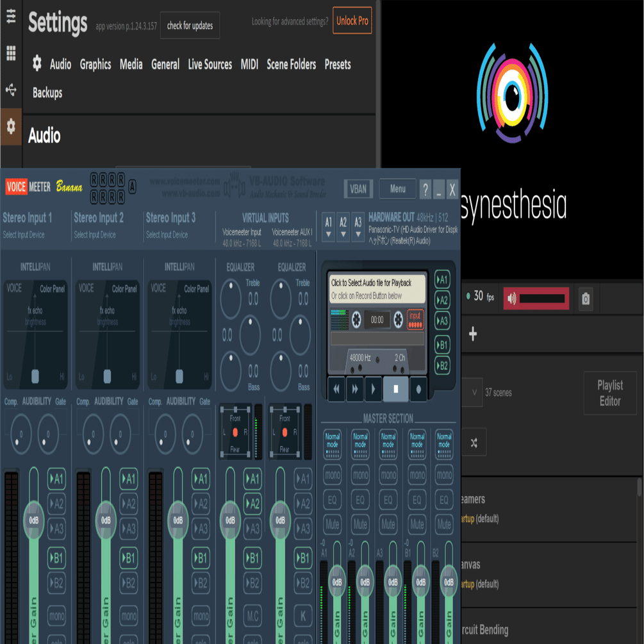Toggle A3 routing on Stereo Input 3
This screenshot has width=644, height=644.
pyautogui.click(x=201, y=529)
